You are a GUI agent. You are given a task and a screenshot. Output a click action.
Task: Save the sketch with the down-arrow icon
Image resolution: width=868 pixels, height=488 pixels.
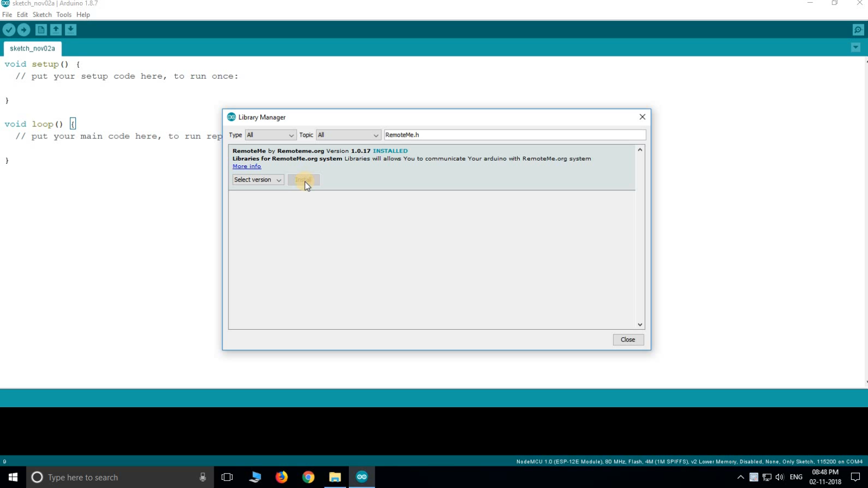tap(71, 30)
